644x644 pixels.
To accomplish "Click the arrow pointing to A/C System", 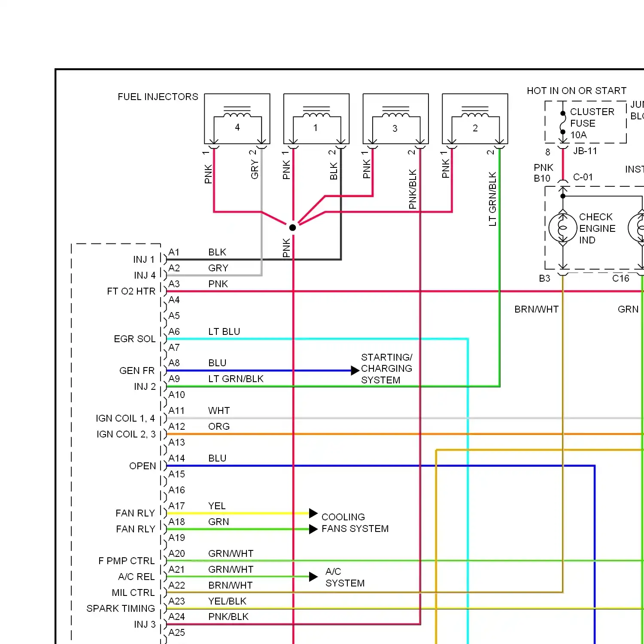I will click(313, 577).
